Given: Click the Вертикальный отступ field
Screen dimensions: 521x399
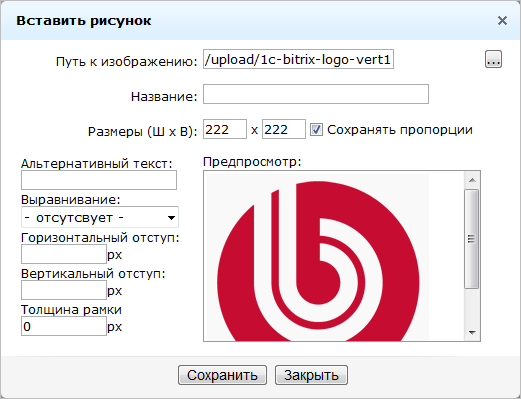Looking at the screenshot, I should tap(64, 290).
